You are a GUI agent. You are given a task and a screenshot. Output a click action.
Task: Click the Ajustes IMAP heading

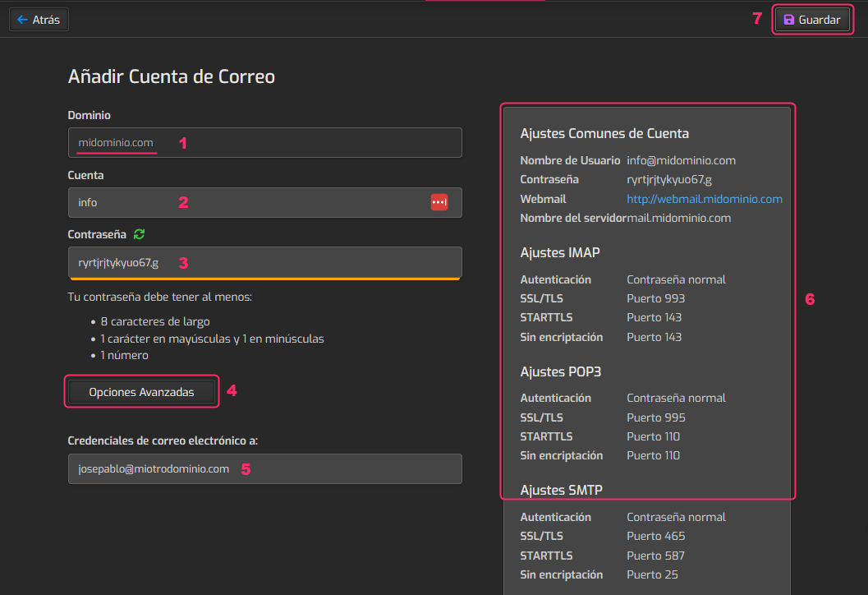565,252
